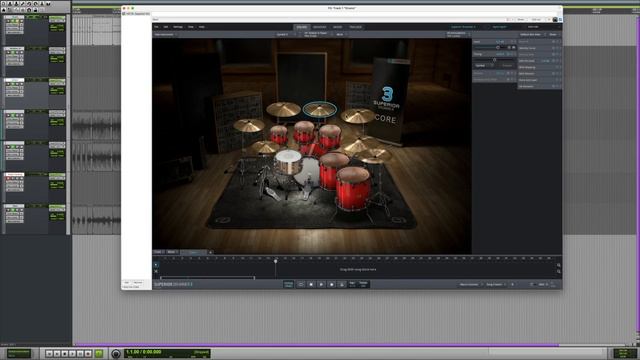Click the record button in Superior Drummer transport

331,284
